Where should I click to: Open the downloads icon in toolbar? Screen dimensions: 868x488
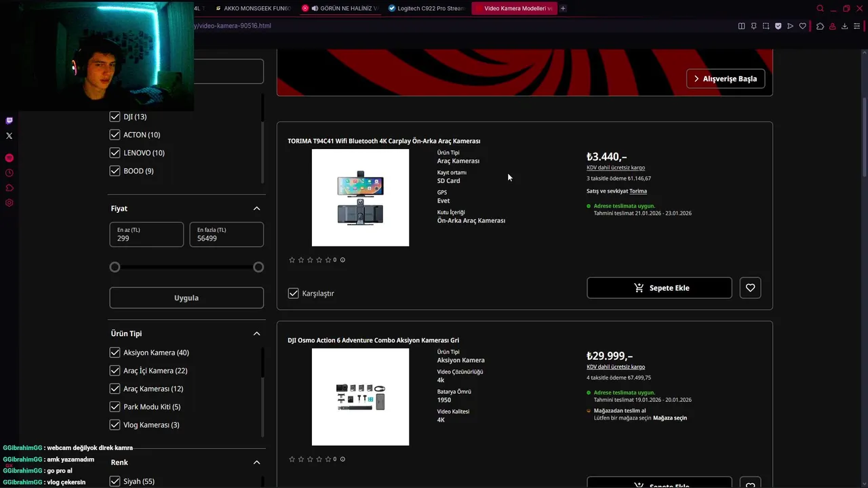(x=844, y=26)
